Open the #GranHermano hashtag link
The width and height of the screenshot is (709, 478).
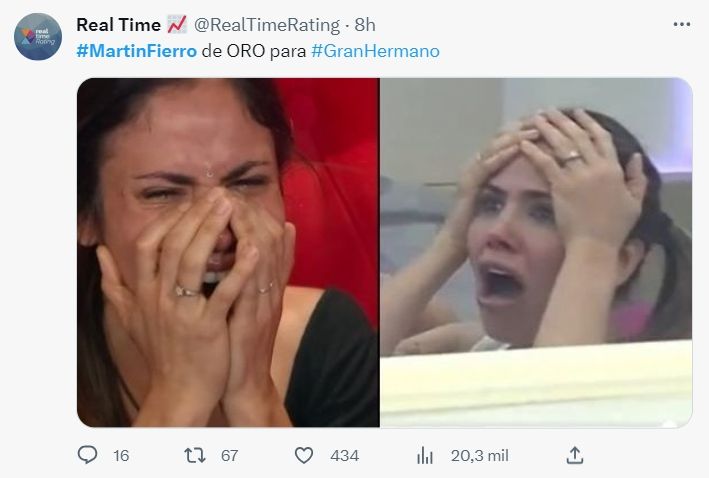pyautogui.click(x=375, y=50)
